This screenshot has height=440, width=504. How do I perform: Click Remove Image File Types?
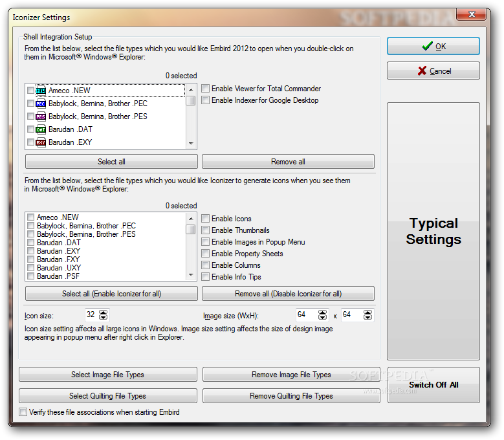click(x=291, y=375)
